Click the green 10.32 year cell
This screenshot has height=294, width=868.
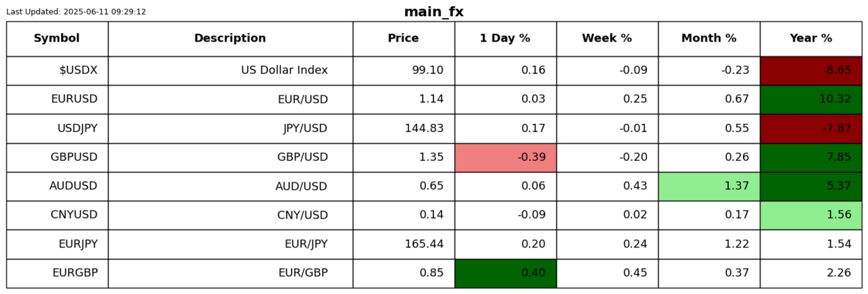pos(810,99)
